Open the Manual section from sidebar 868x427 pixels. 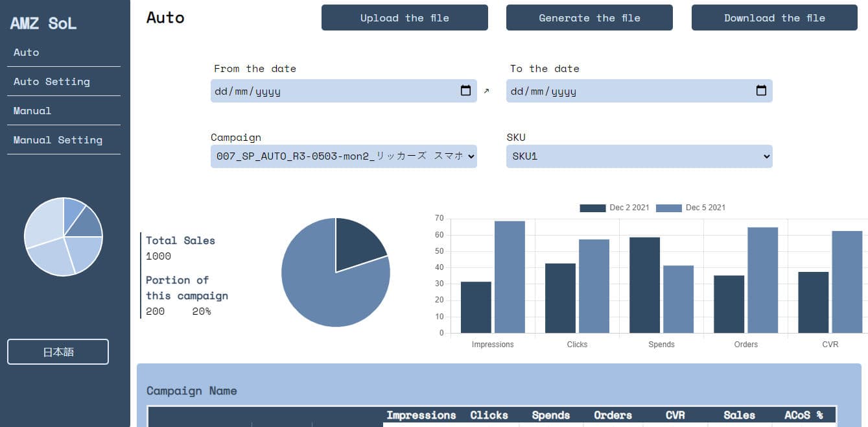click(32, 110)
